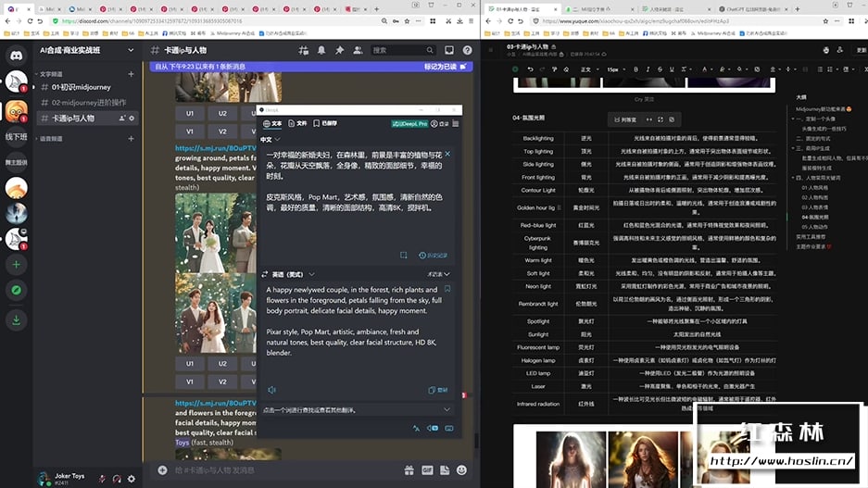
Task: Open Discord inbox icon
Action: [449, 50]
